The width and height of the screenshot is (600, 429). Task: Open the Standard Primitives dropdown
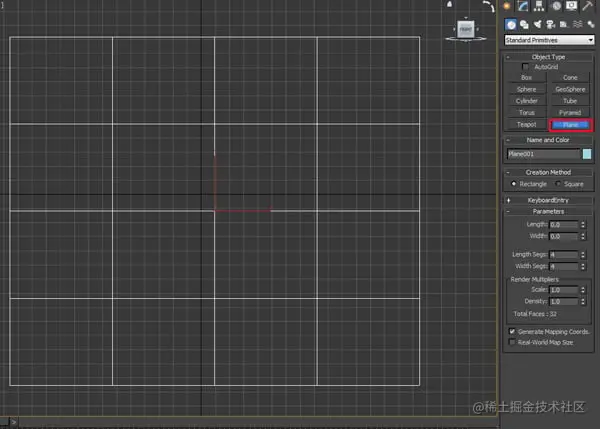[549, 40]
